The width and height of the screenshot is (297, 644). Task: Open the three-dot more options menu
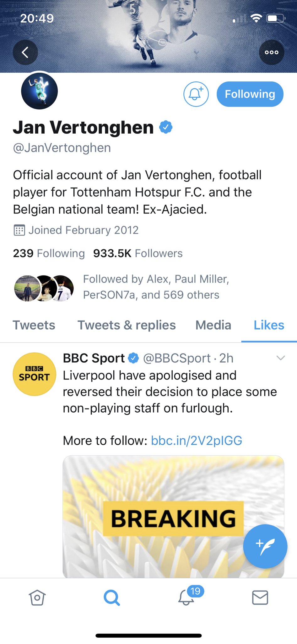click(x=271, y=53)
